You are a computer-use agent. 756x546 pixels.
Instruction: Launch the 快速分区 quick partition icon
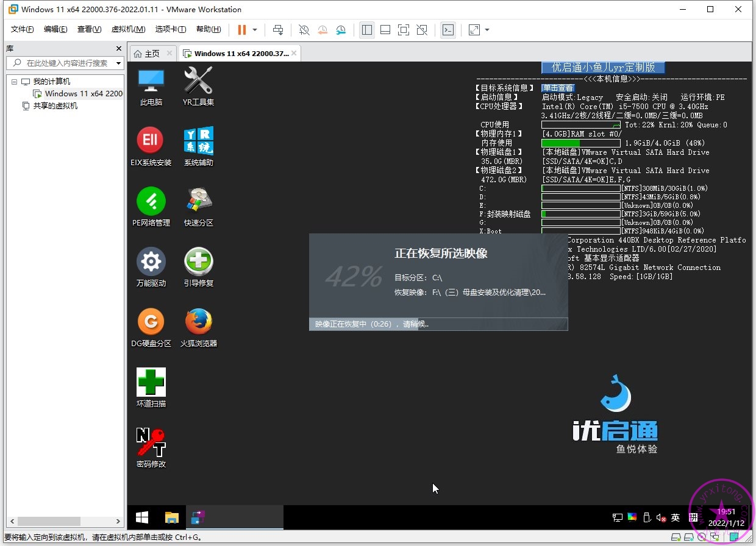click(x=198, y=207)
